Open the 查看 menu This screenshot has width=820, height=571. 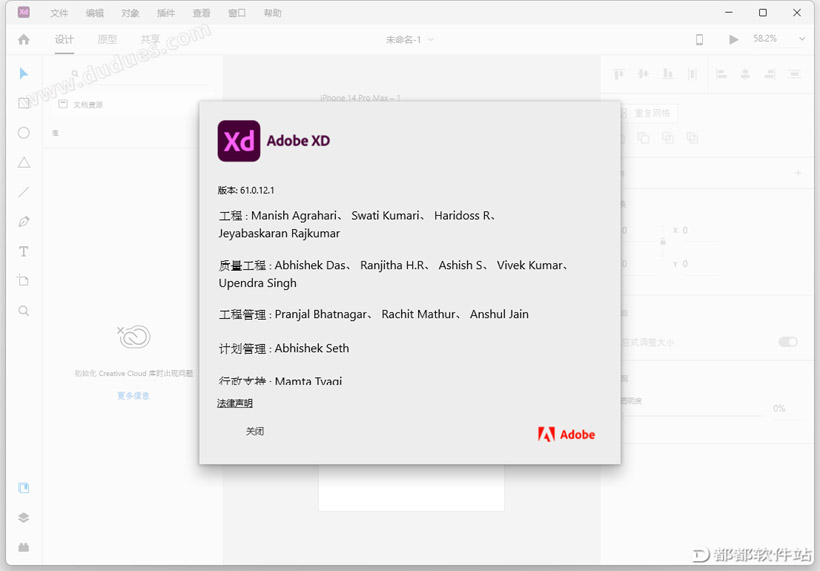tap(201, 13)
